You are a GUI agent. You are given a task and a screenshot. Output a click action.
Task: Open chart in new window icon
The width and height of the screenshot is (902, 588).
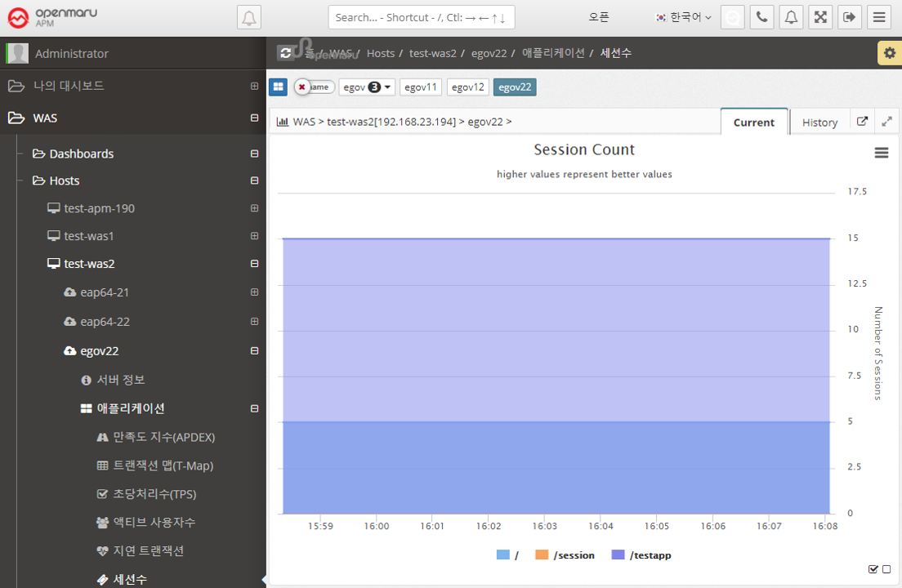click(862, 122)
